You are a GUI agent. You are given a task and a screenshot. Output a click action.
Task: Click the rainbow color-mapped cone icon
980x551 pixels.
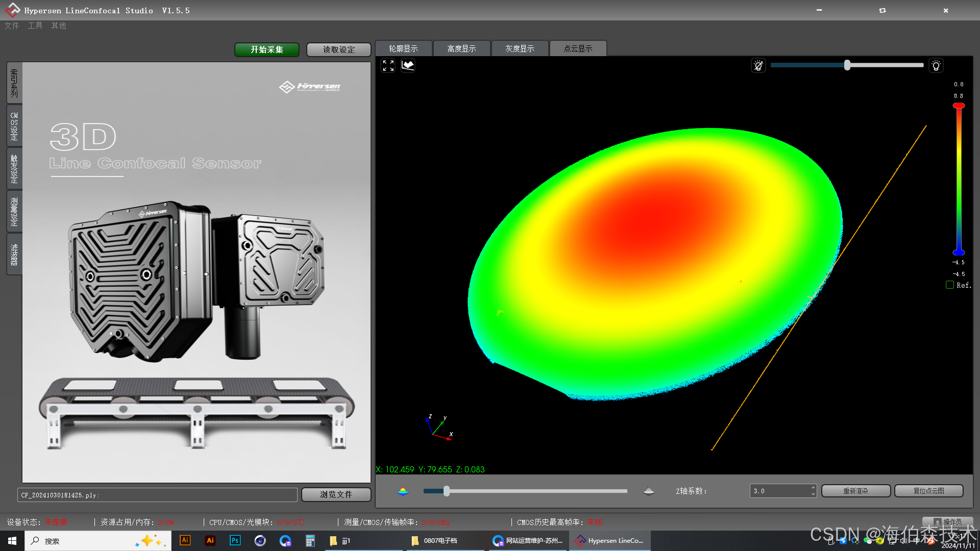pyautogui.click(x=403, y=491)
